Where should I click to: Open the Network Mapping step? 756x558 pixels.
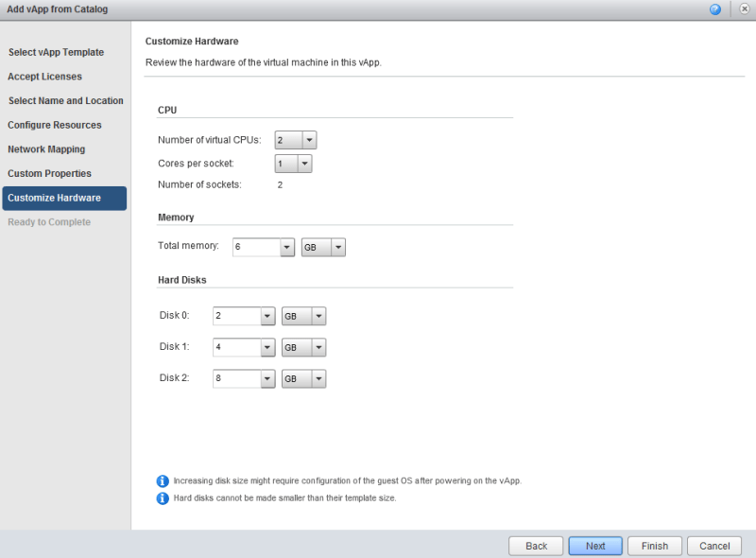[x=46, y=149]
